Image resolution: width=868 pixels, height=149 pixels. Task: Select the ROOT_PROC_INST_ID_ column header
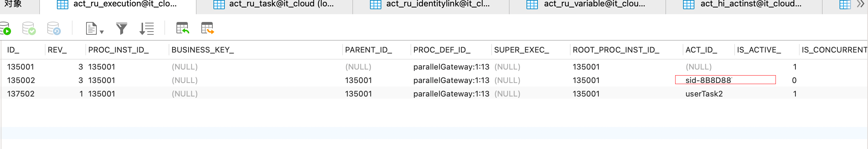click(616, 50)
